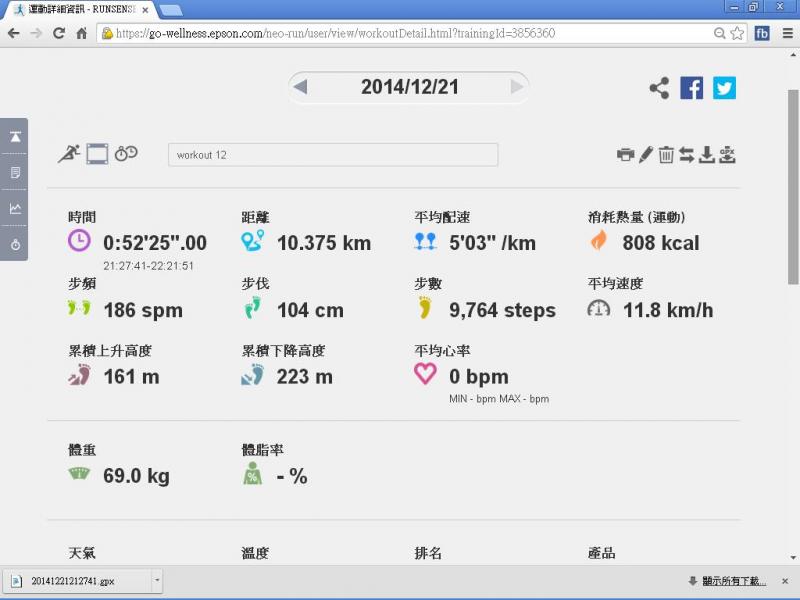This screenshot has width=800, height=600.
Task: Click the pace value 5'03" /km
Action: point(492,243)
